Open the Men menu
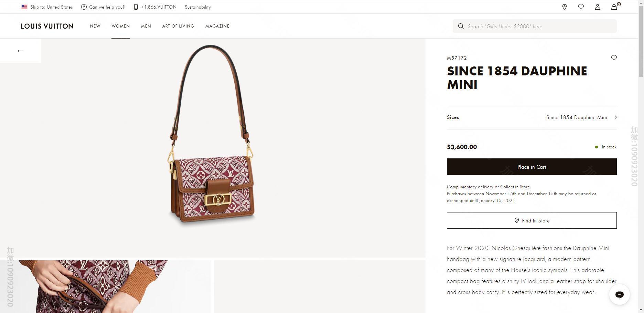 [x=146, y=26]
